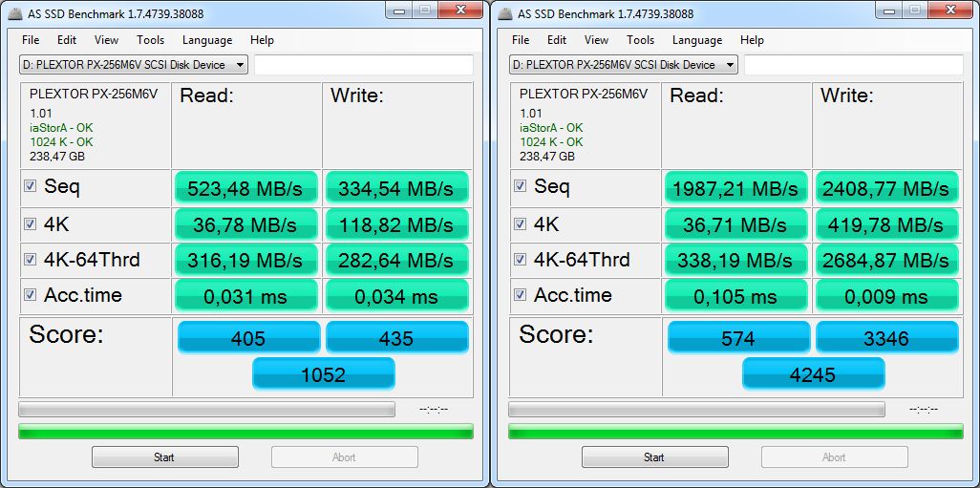
Task: Click the text field beside right drive selector
Action: [x=853, y=65]
